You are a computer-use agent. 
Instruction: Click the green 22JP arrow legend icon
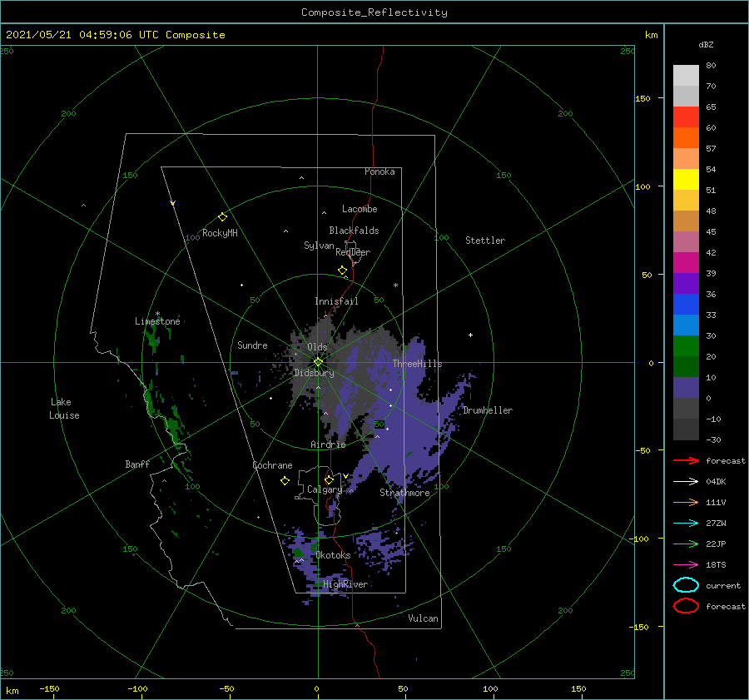[x=686, y=544]
